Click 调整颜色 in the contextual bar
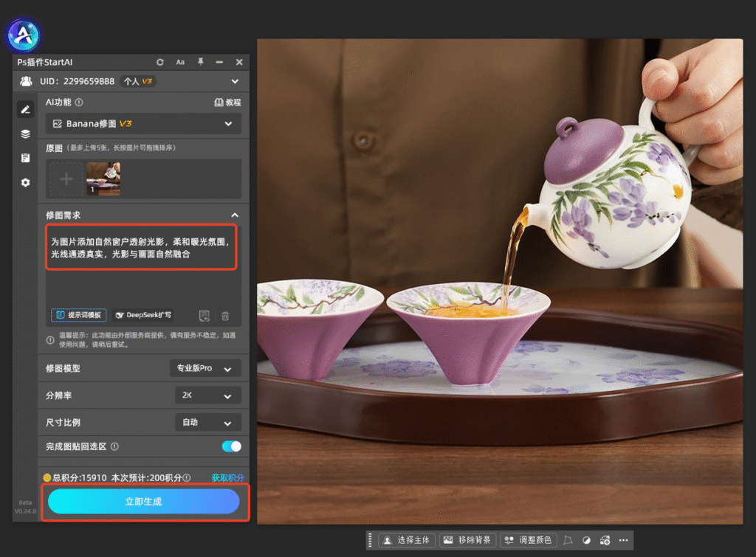 (529, 540)
